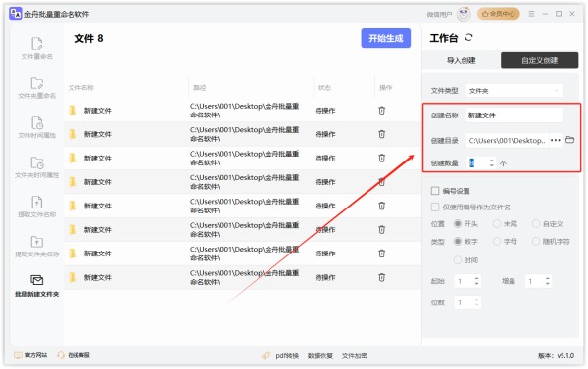The image size is (588, 369).
Task: Select the 末尾 position radio
Action: [x=497, y=223]
